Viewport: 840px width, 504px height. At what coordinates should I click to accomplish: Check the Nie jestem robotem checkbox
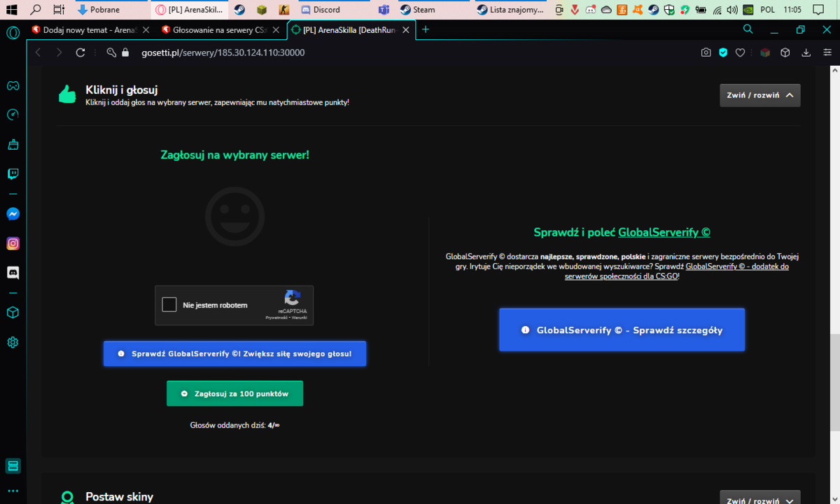click(169, 305)
